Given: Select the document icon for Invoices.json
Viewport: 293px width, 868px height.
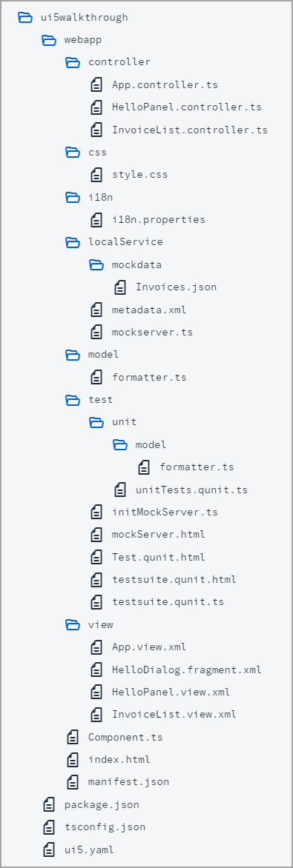Looking at the screenshot, I should tap(120, 287).
